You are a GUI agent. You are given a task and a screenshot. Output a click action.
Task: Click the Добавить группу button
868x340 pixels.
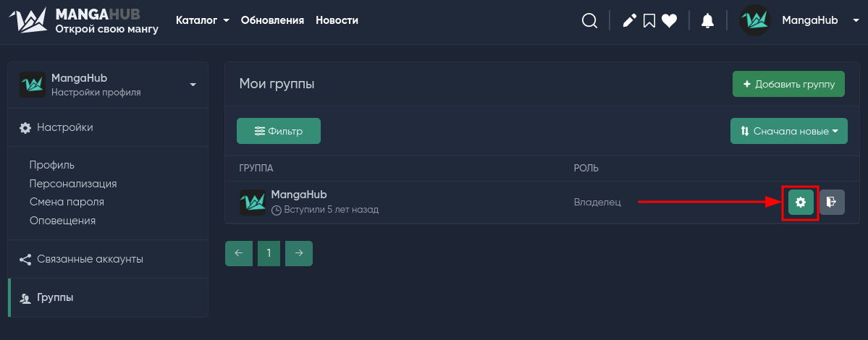click(788, 84)
